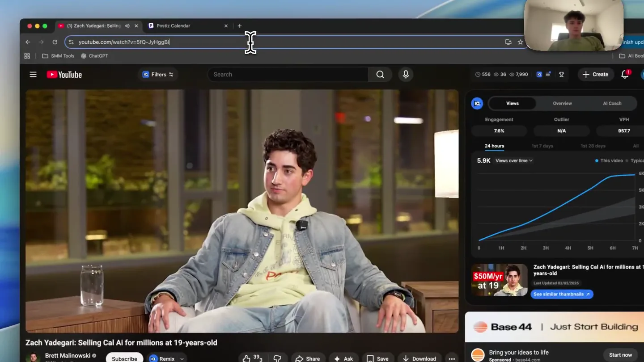
Task: Go to the YouTube home logo
Action: click(64, 75)
